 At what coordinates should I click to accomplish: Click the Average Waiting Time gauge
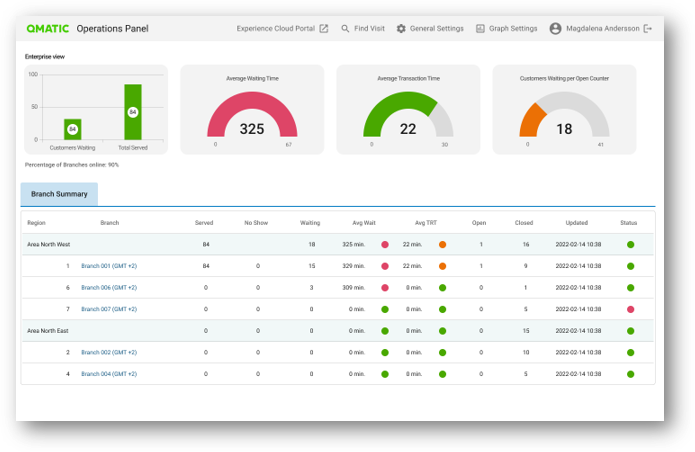(x=252, y=114)
